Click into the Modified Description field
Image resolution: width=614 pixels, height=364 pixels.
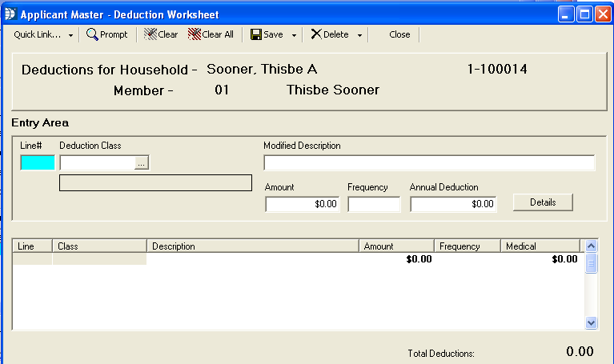pyautogui.click(x=429, y=163)
